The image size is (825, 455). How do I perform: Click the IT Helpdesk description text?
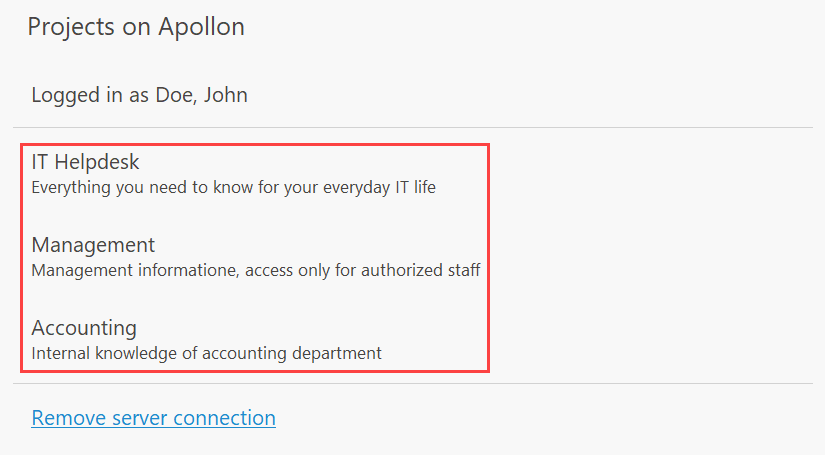click(x=233, y=187)
